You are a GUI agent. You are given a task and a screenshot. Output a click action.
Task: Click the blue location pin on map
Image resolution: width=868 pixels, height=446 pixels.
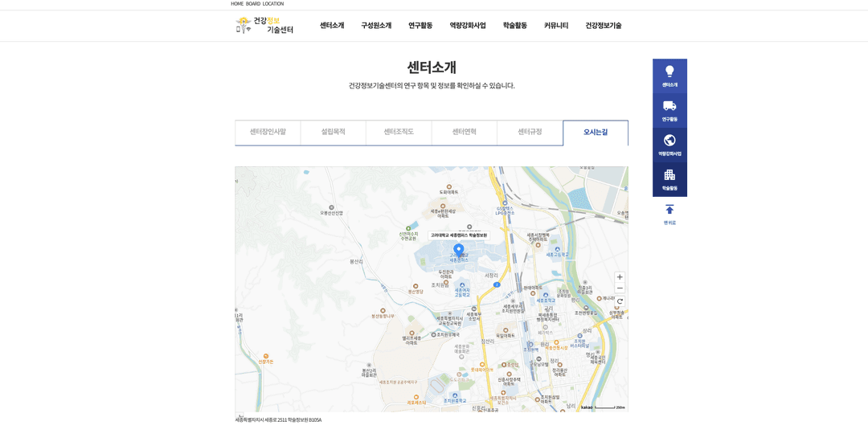[x=458, y=250]
